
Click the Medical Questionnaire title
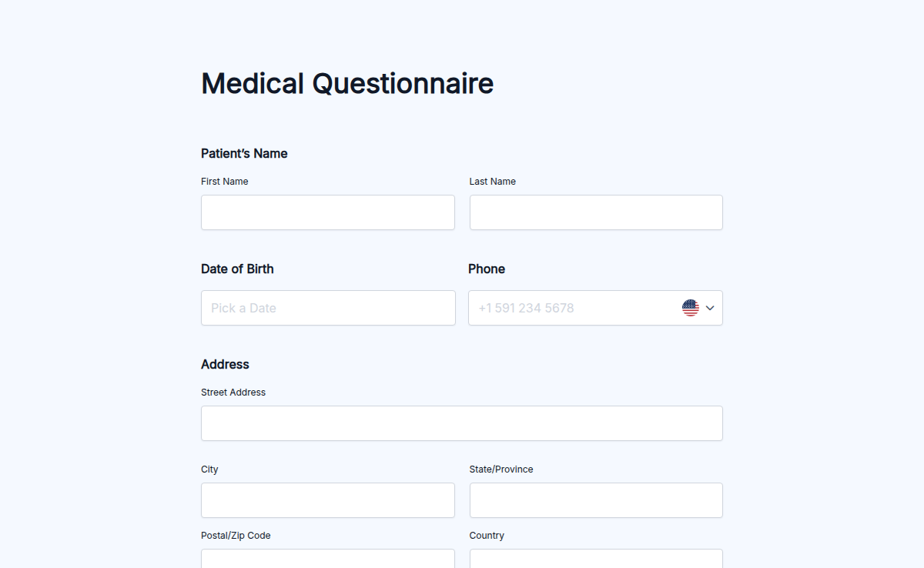pos(346,83)
